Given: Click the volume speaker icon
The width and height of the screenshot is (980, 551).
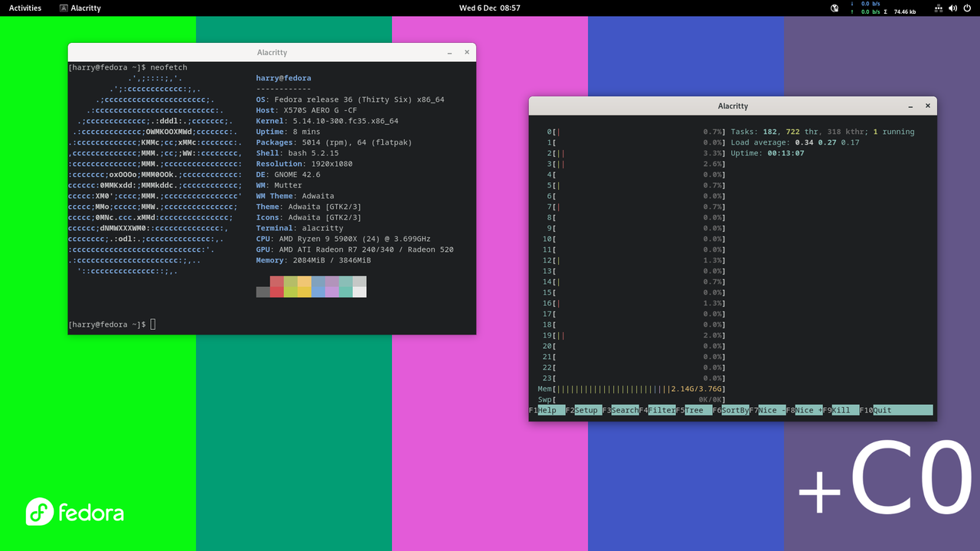Looking at the screenshot, I should 953,8.
